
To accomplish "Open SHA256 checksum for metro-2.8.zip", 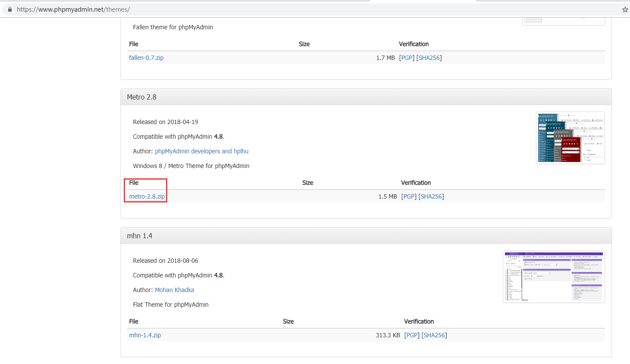I will tap(431, 196).
